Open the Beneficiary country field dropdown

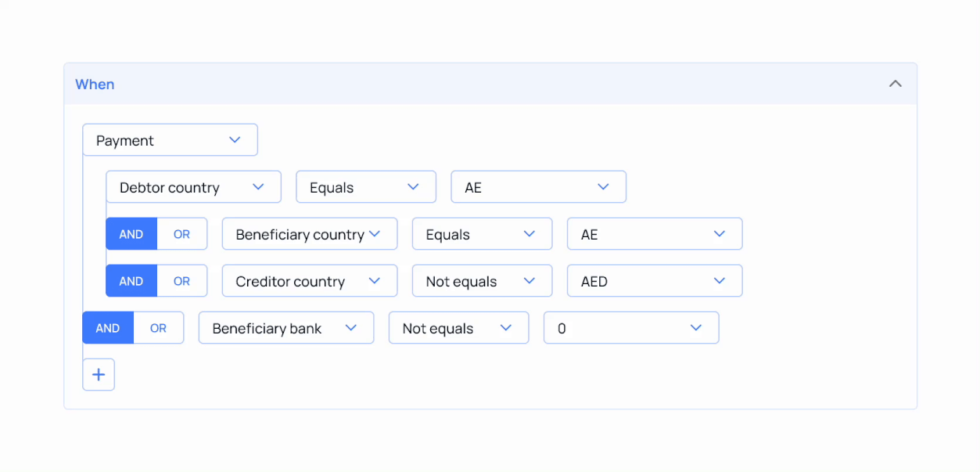coord(309,234)
